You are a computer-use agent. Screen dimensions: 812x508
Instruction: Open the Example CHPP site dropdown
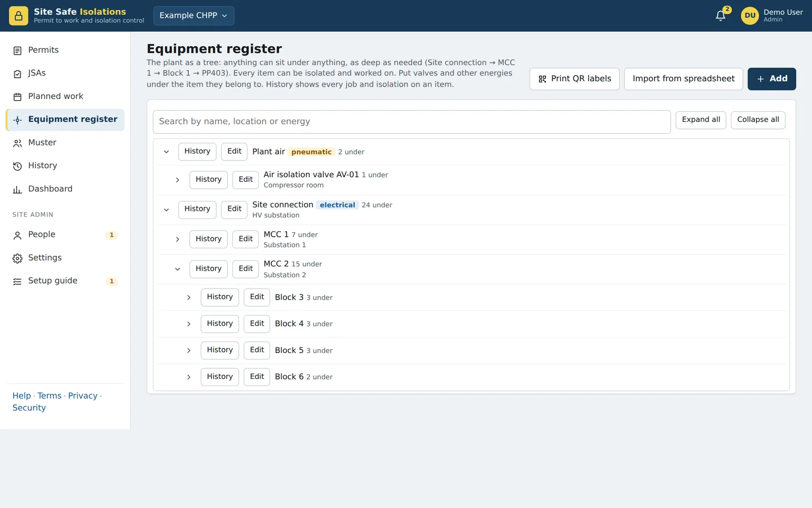pos(193,16)
